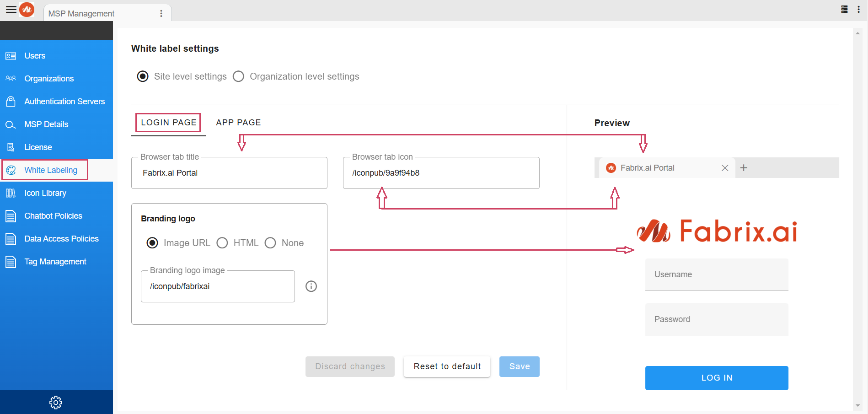Open the top-right vertical dots menu
The image size is (868, 414).
click(858, 10)
